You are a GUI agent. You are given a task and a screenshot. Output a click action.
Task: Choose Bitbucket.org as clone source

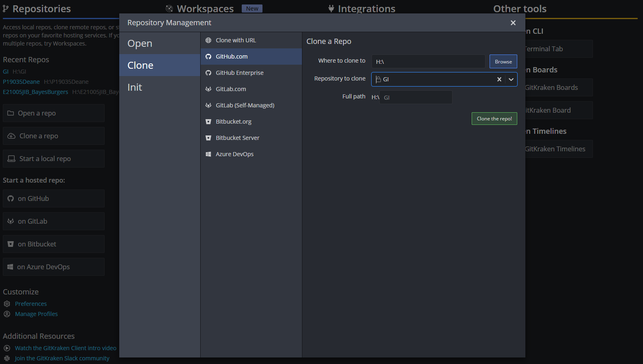(x=251, y=122)
